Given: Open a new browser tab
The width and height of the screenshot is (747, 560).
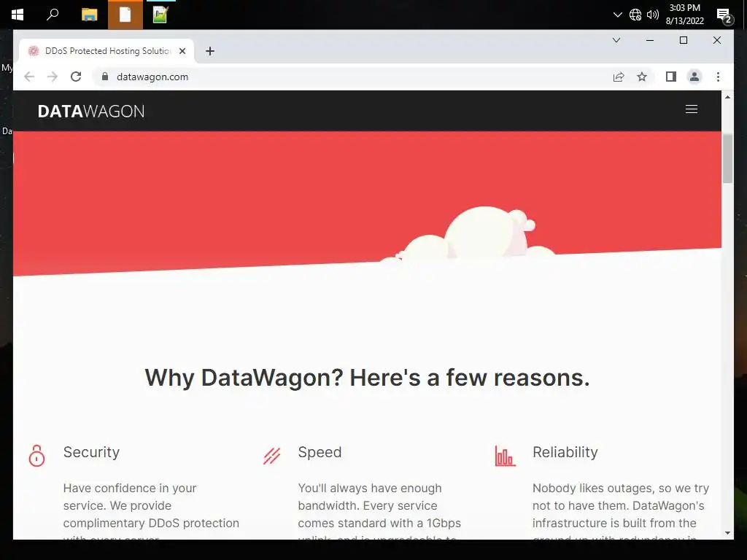Looking at the screenshot, I should point(209,51).
